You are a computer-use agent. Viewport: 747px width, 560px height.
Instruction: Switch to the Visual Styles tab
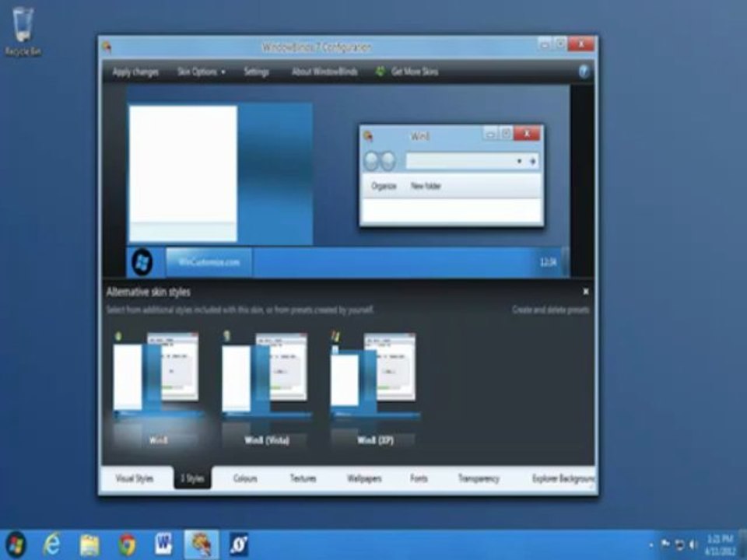click(x=135, y=478)
